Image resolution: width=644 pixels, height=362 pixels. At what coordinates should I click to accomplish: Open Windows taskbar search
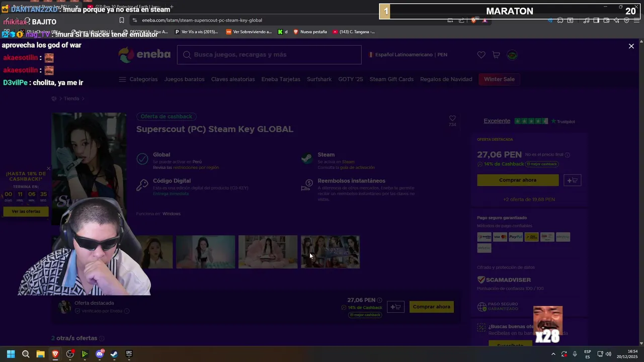26,354
